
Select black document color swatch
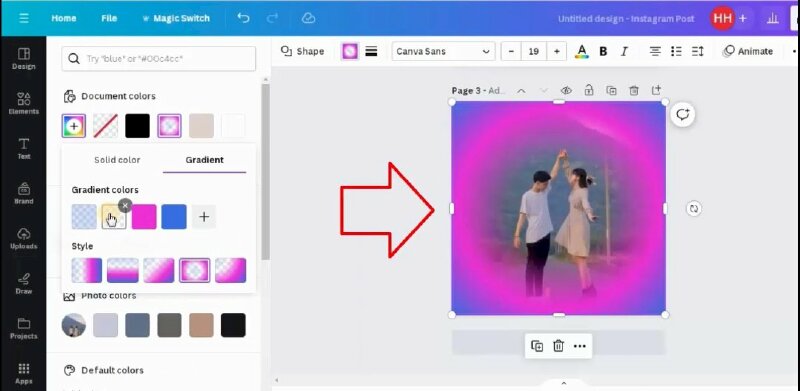point(138,126)
